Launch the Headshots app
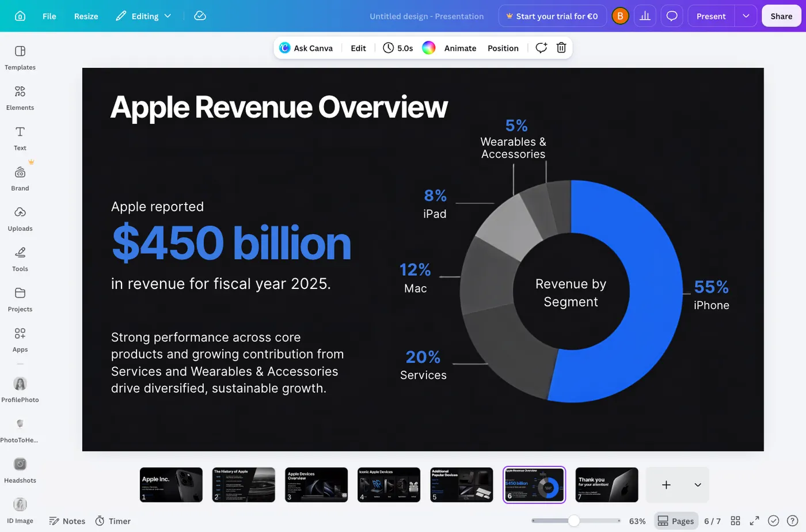 point(20,470)
